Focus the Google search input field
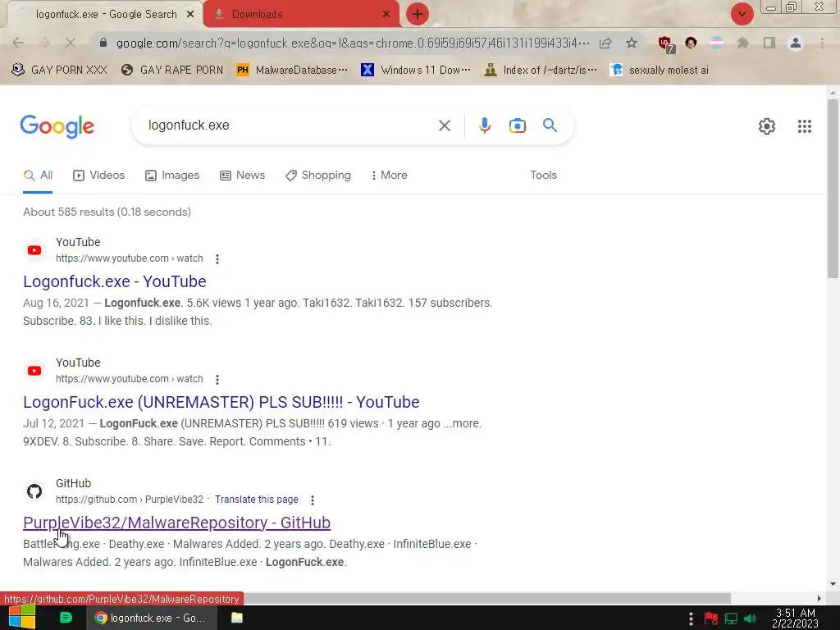Viewport: 840px width, 630px height. 290,126
